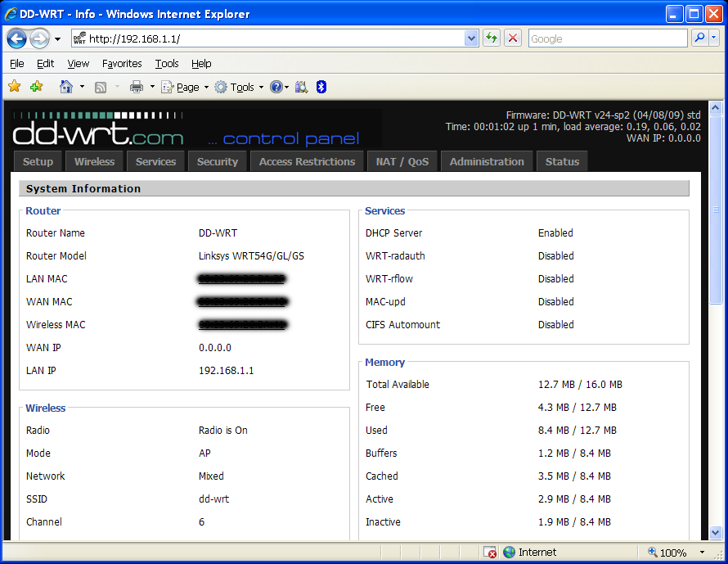Screen dimensions: 728x564
Task: Open the Status tab
Action: pyautogui.click(x=562, y=161)
